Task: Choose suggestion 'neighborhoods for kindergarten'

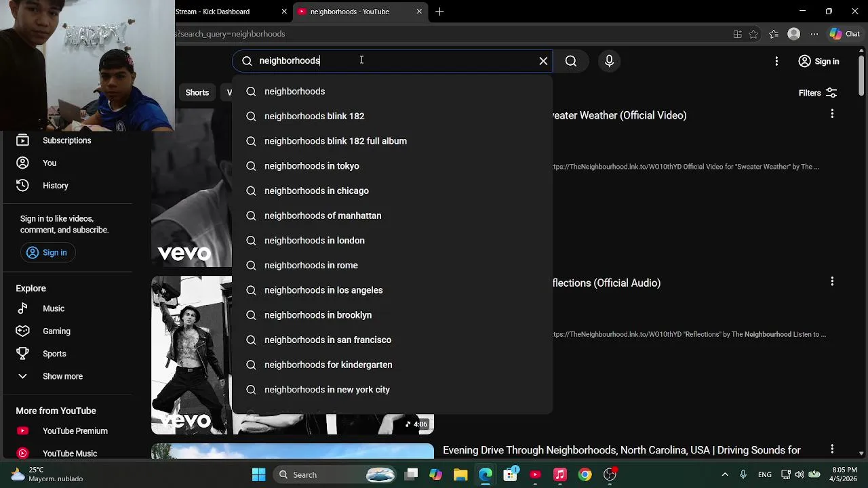Action: (392, 365)
